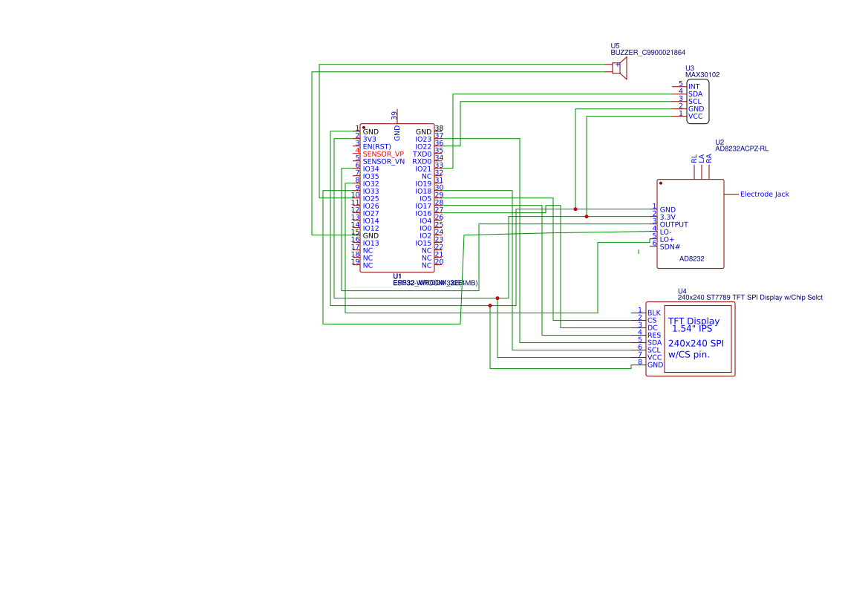Select the RA electrode pin label
Image resolution: width=868 pixels, height=614 pixels.
[x=708, y=159]
